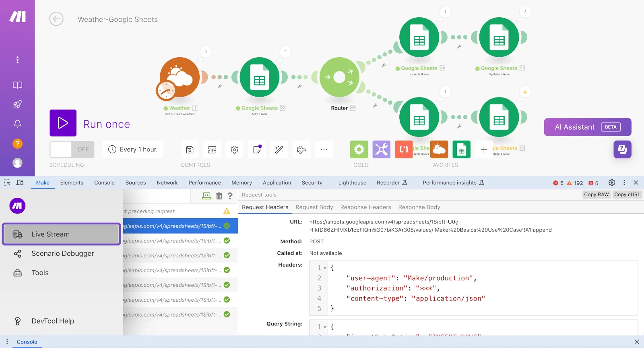Select the Weather favorite icon
This screenshot has width=644, height=348.
pyautogui.click(x=439, y=149)
